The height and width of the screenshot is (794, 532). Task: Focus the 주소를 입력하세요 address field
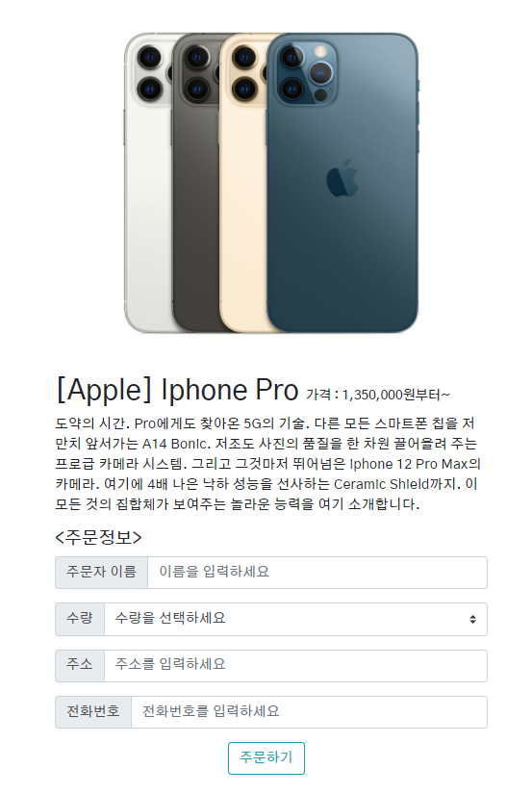click(x=295, y=665)
